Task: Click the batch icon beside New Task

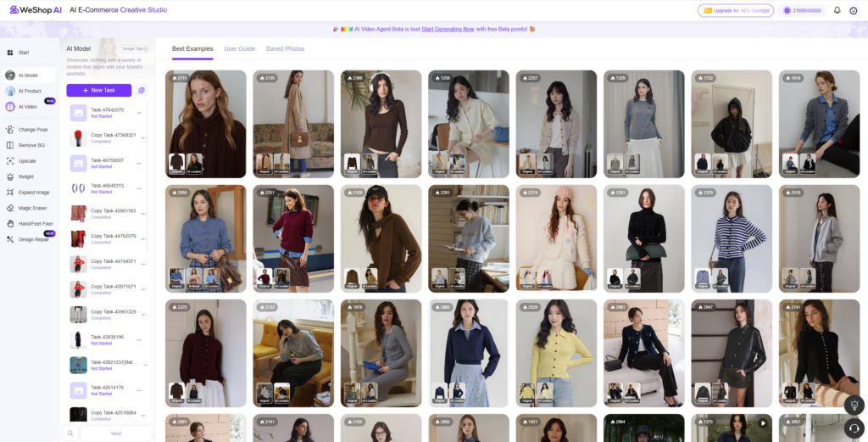Action: (x=142, y=90)
